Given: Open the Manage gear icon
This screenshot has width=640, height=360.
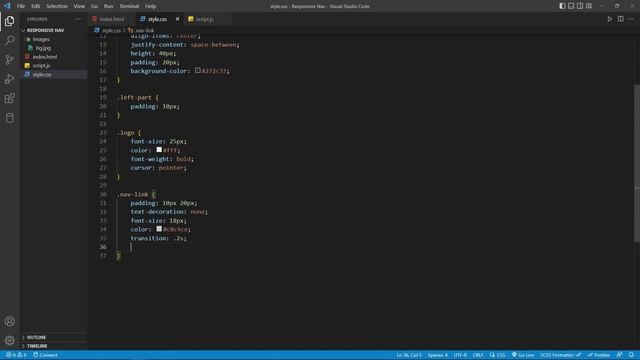Looking at the screenshot, I should coord(9,340).
